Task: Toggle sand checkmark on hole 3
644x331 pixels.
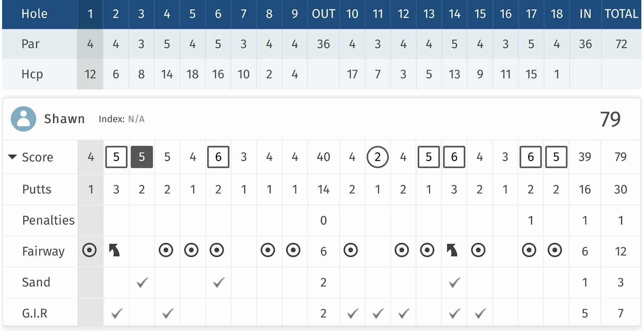Action: click(142, 282)
